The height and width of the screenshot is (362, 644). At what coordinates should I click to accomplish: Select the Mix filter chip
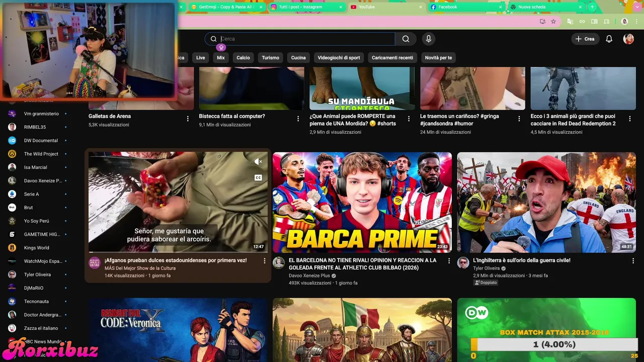[x=221, y=58]
